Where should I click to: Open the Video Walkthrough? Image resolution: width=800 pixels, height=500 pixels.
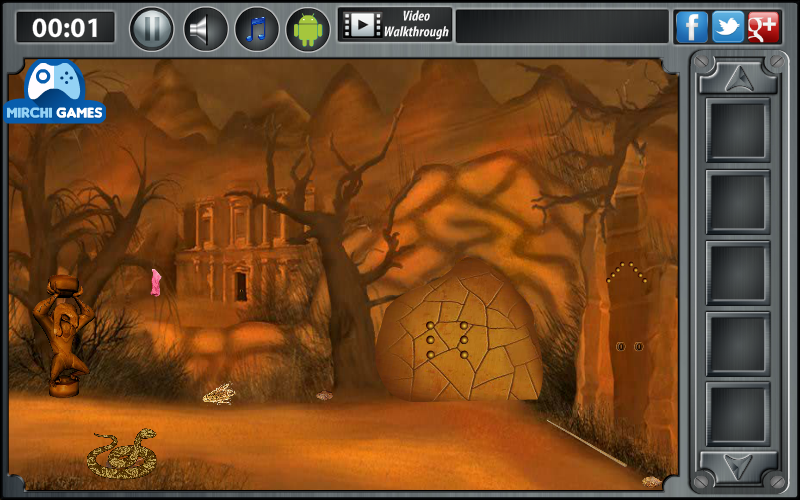coord(395,24)
